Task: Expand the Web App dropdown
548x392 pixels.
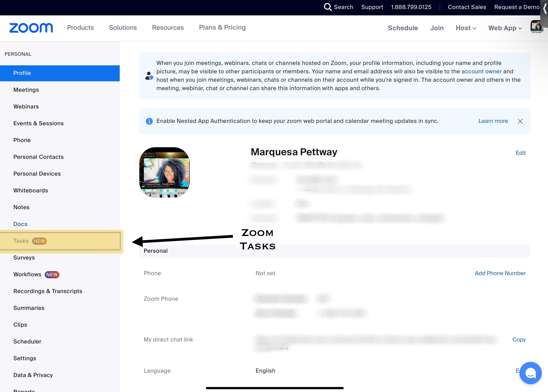Action: [x=505, y=28]
